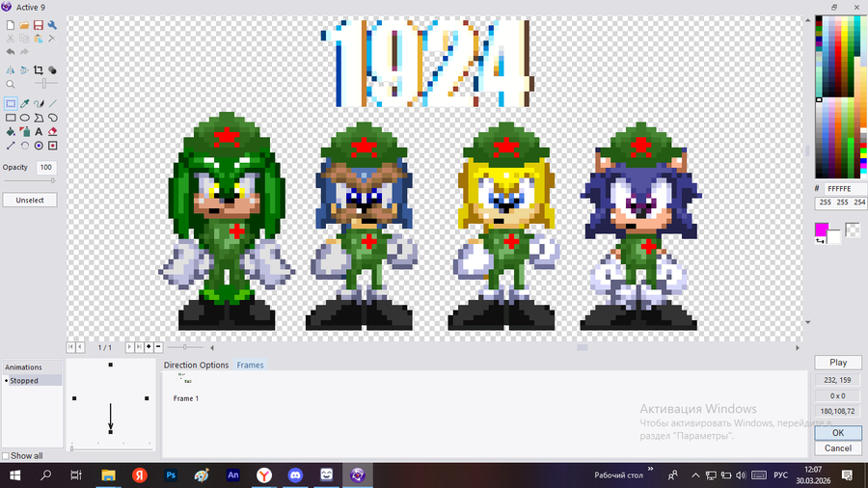Screen dimensions: 868x488
Task: Switch to the Direction Options tab
Action: (x=196, y=365)
